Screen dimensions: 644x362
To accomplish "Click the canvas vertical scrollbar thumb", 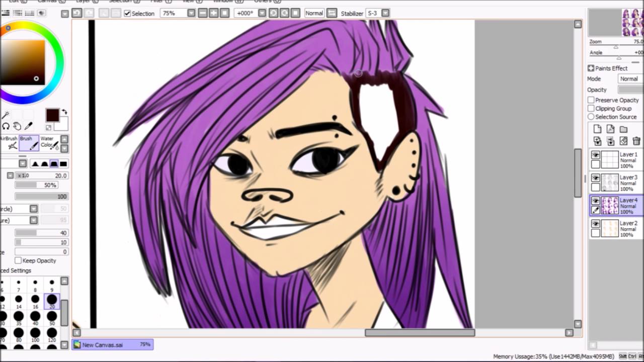I will click(x=578, y=173).
